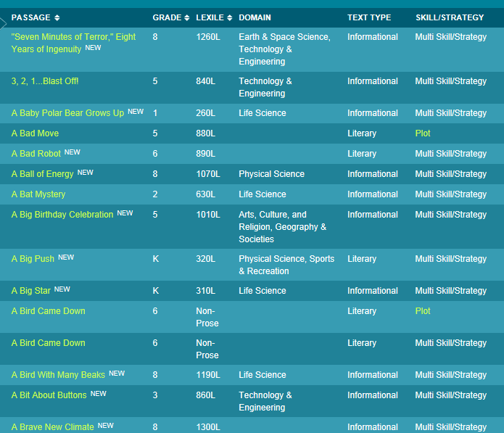This screenshot has width=504, height=433.
Task: Open "A Bird Came Down" with Plot skill
Action: (48, 311)
